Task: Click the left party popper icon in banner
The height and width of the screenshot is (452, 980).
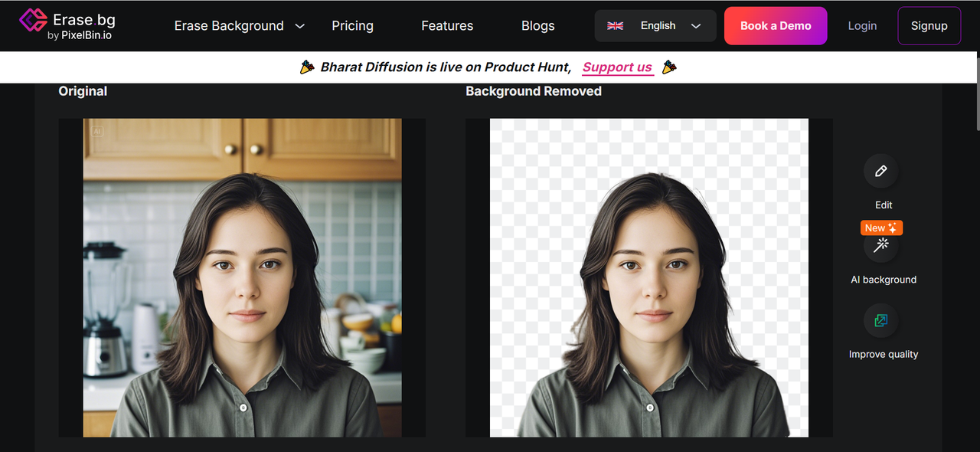Action: pos(307,67)
